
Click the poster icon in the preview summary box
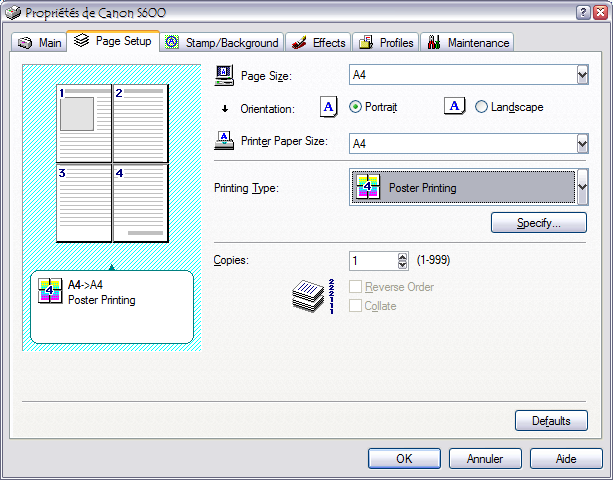pyautogui.click(x=50, y=291)
